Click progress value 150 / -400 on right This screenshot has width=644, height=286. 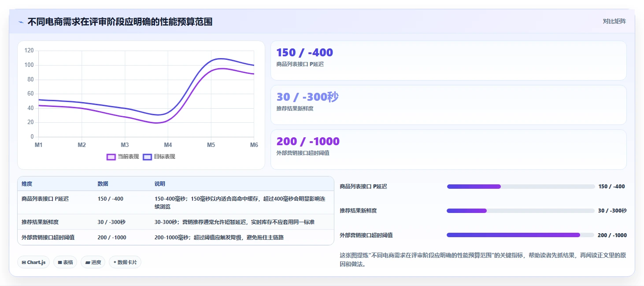[x=611, y=187]
